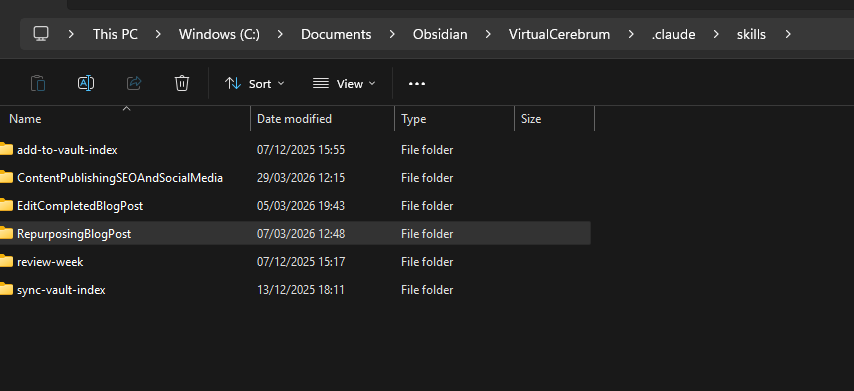The height and width of the screenshot is (391, 854).
Task: Expand chevron after This PC breadcrumb
Action: pos(158,34)
